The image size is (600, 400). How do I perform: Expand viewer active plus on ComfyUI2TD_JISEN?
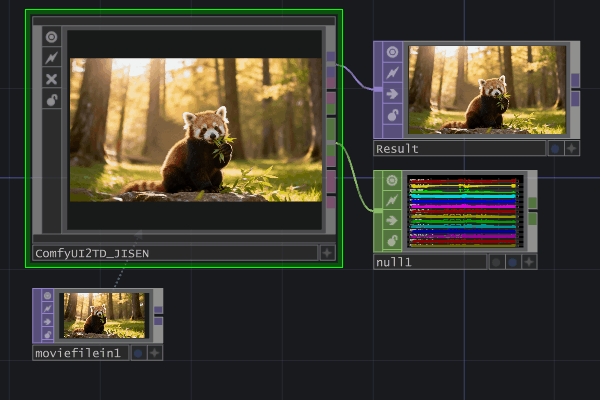pyautogui.click(x=327, y=253)
